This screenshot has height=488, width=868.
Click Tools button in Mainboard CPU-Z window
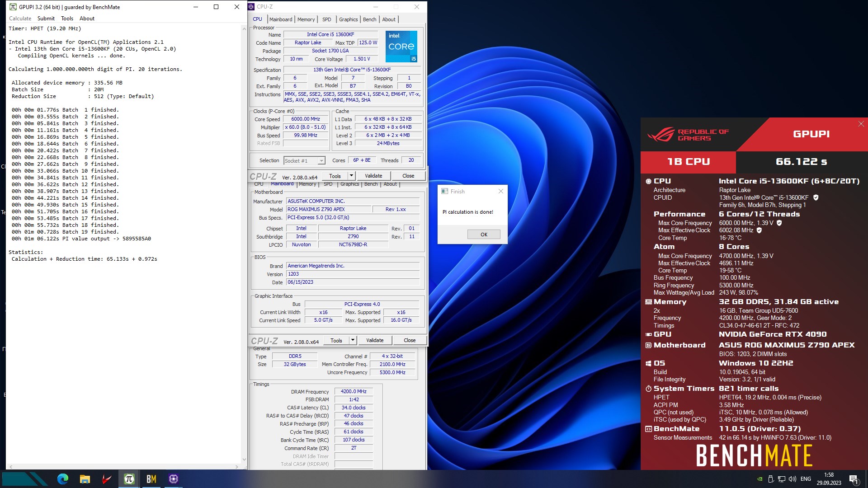tap(336, 340)
